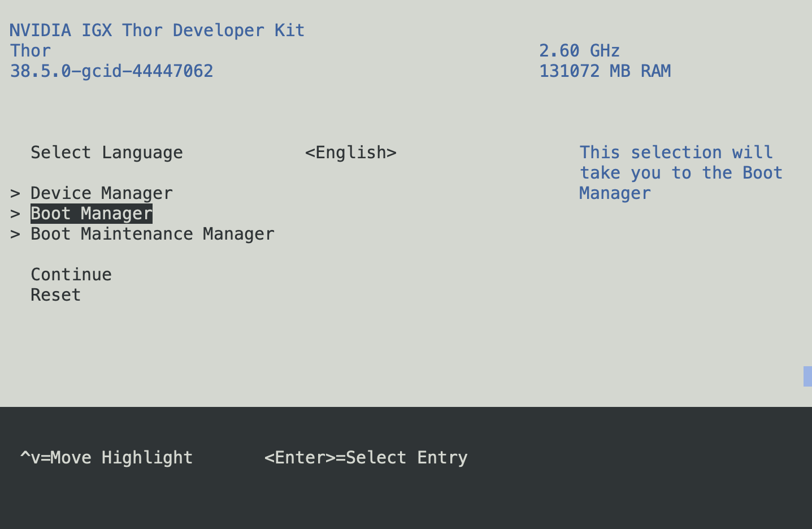Click the ^v=Move Highlight hint text
The height and width of the screenshot is (529, 812).
(x=106, y=457)
